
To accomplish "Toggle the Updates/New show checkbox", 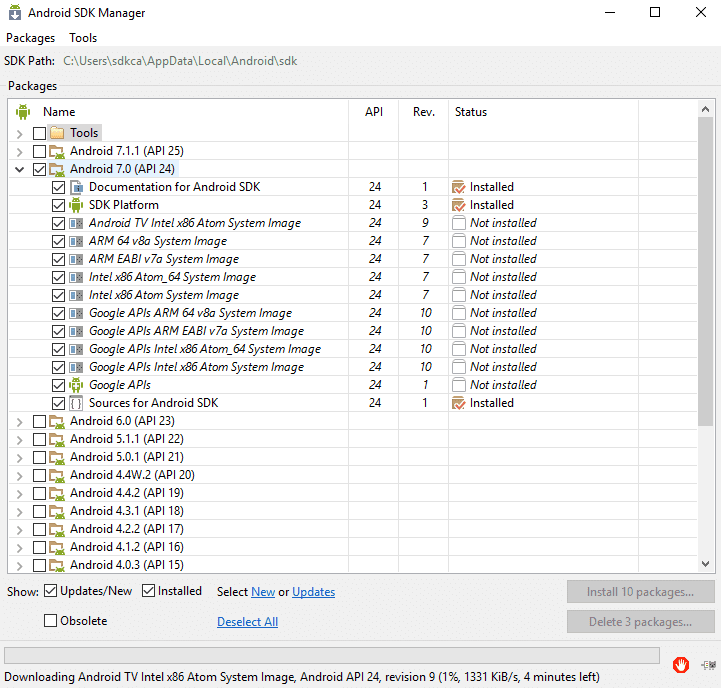I will click(x=50, y=591).
